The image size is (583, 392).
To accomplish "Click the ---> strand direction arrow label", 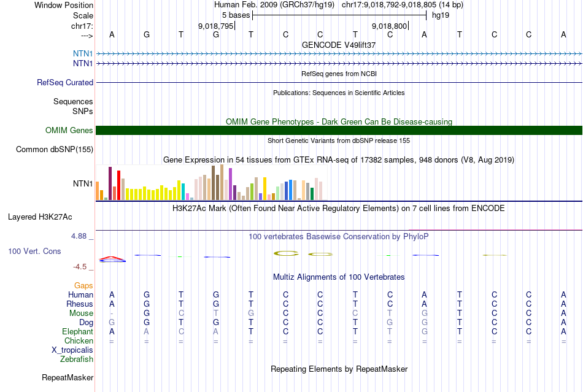I will pyautogui.click(x=87, y=36).
